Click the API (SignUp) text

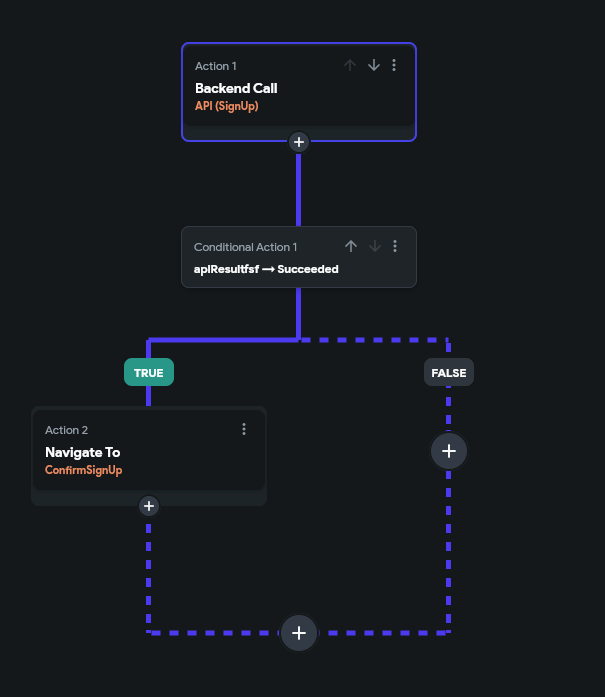tap(227, 106)
